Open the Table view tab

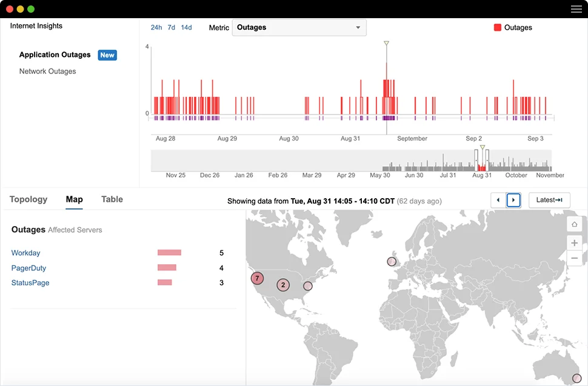[x=112, y=199]
